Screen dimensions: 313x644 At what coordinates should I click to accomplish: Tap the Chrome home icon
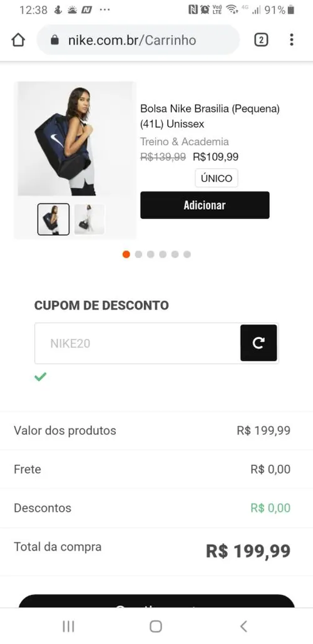coord(18,40)
